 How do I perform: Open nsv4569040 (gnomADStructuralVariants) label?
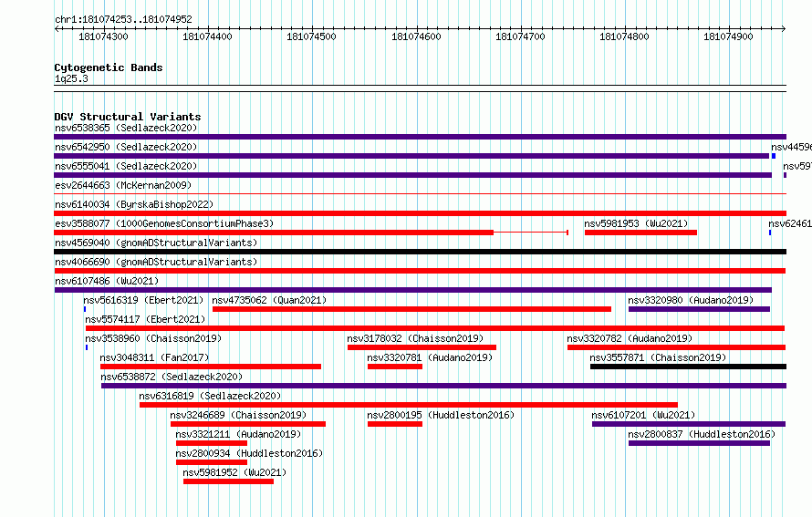pos(156,243)
